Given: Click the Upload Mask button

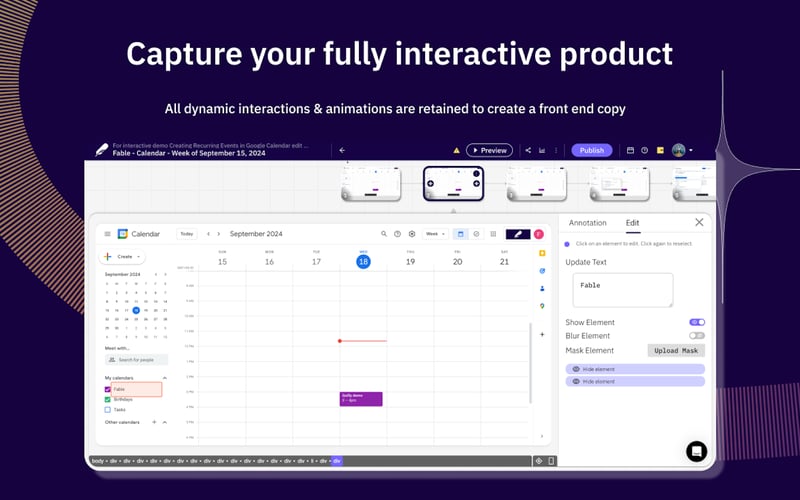Looking at the screenshot, I should (676, 351).
